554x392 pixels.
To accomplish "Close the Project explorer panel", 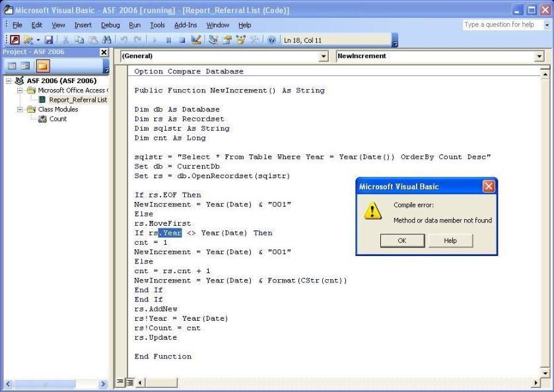I will (104, 52).
